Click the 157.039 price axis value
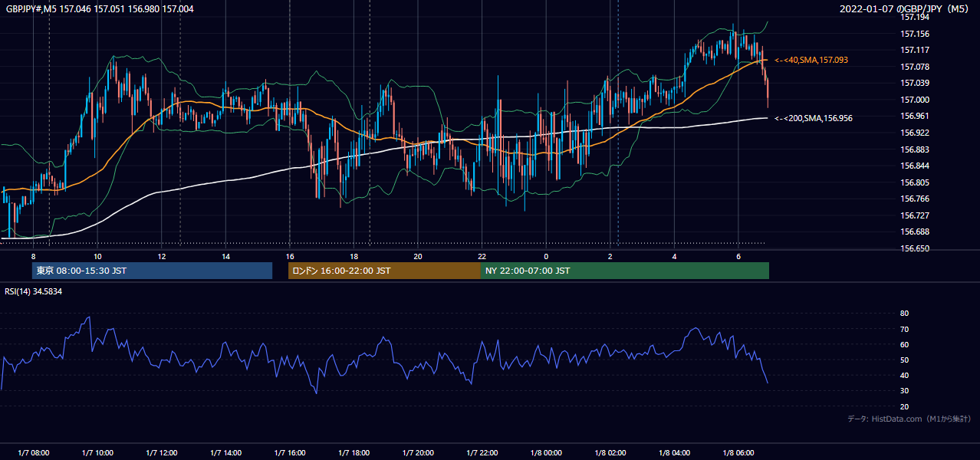Image resolution: width=980 pixels, height=460 pixels. click(914, 83)
